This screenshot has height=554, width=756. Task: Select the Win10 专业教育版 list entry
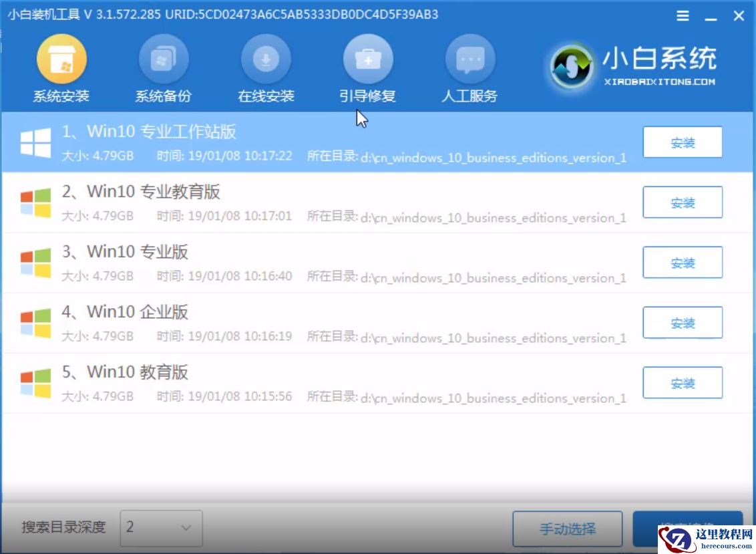301,202
